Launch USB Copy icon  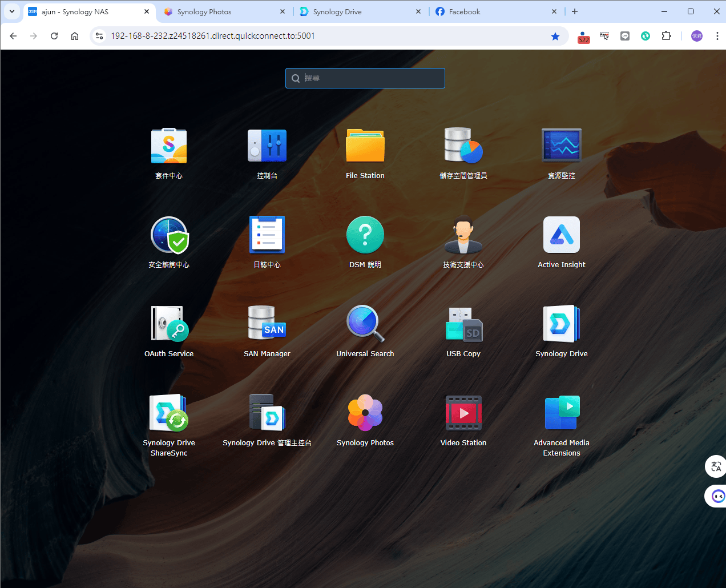pos(463,324)
